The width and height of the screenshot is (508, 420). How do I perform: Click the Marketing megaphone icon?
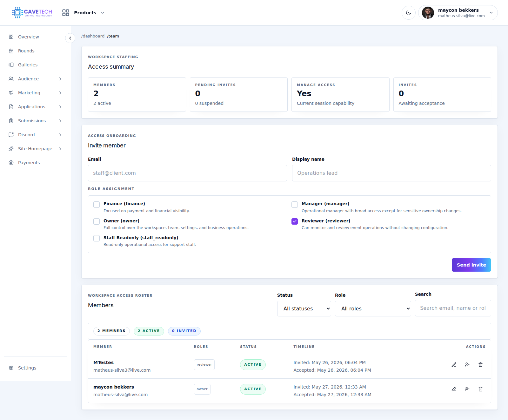click(x=11, y=93)
